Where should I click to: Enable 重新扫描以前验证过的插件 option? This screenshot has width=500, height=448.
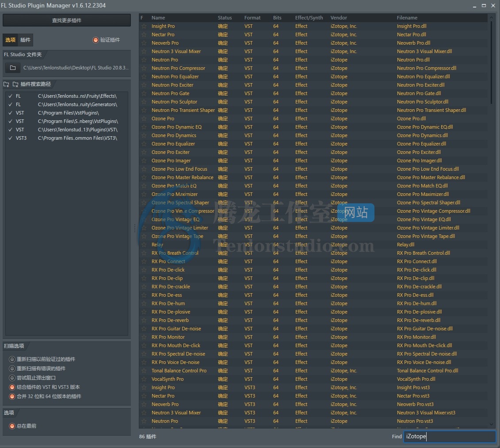(x=12, y=359)
